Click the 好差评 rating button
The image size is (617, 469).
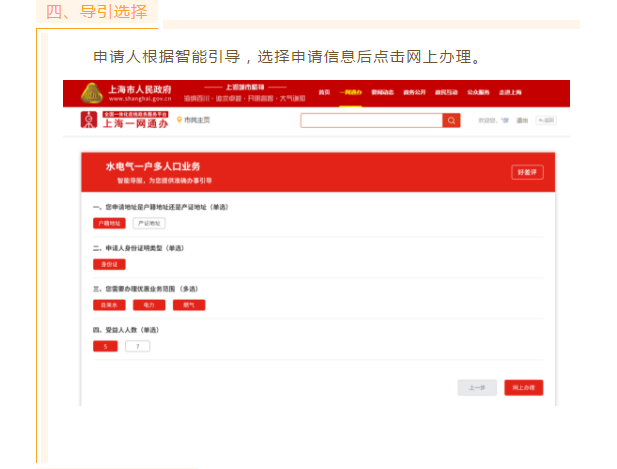coord(527,172)
